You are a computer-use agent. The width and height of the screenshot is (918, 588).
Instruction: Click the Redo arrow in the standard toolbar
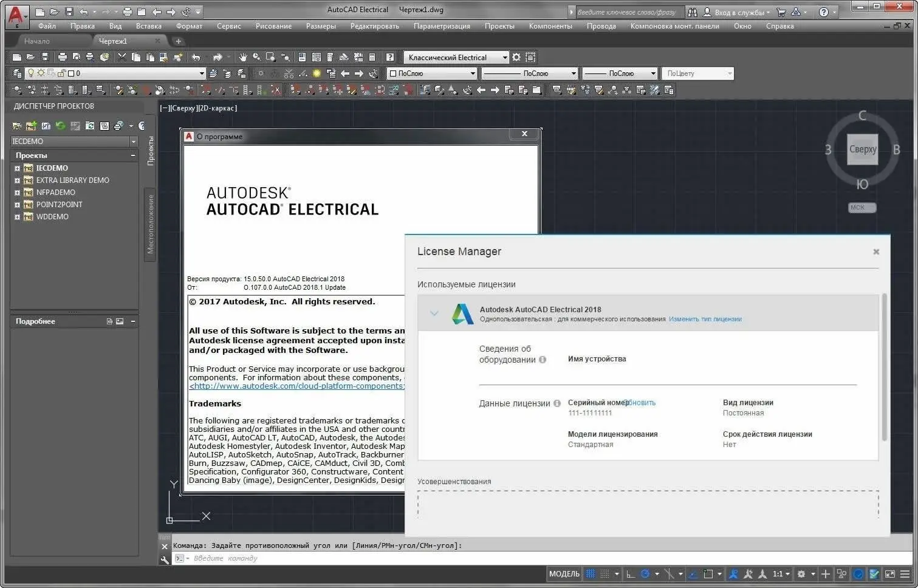(x=218, y=57)
